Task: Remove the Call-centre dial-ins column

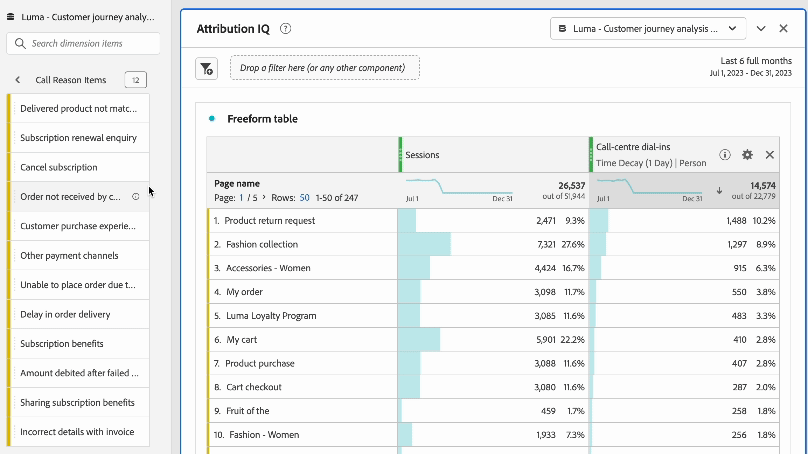Action: [770, 155]
